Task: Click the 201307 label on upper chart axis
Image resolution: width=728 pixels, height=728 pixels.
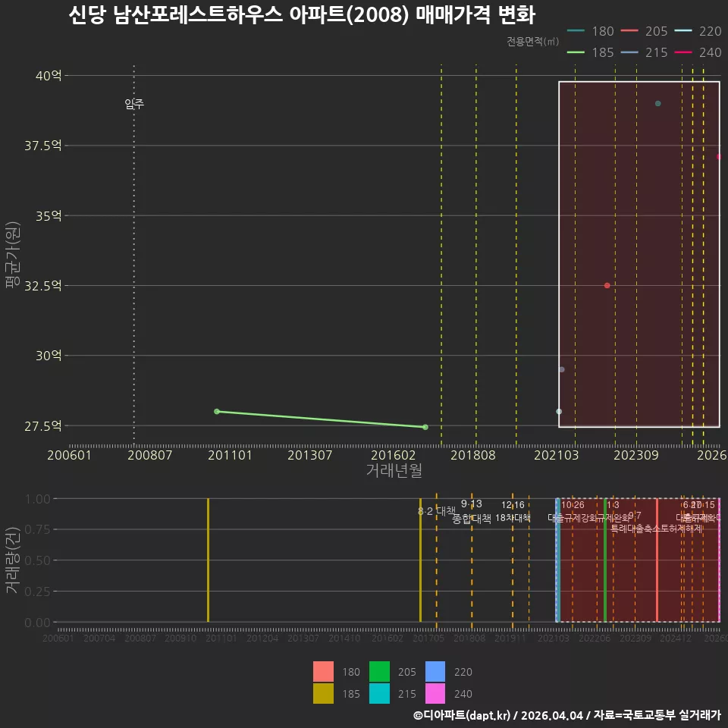Action: coord(309,455)
